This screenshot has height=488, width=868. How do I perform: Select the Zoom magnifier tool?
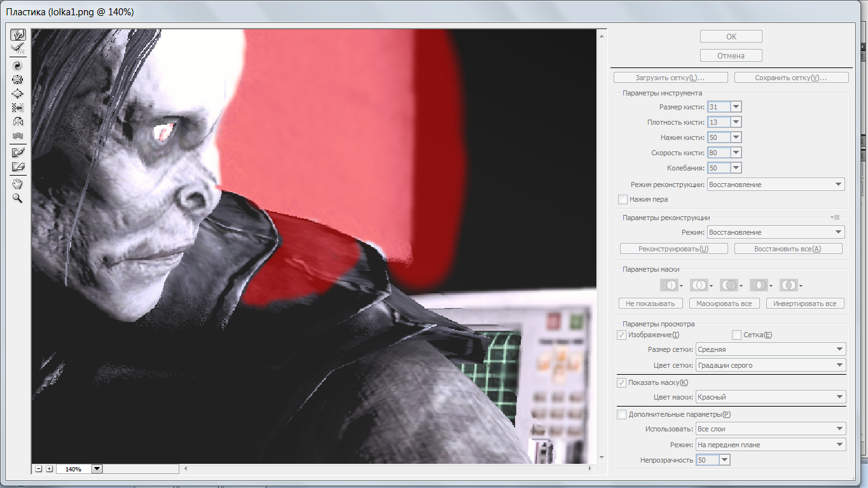(x=18, y=198)
